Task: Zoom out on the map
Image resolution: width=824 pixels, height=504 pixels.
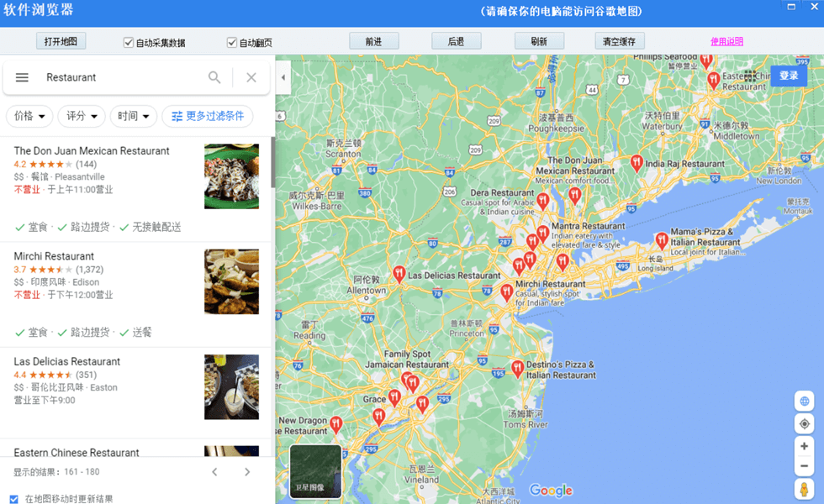Action: point(804,465)
